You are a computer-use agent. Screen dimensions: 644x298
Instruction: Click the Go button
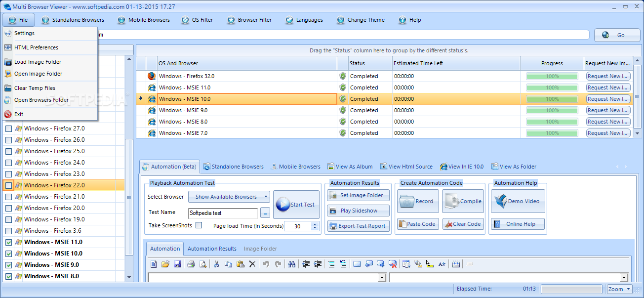point(616,35)
